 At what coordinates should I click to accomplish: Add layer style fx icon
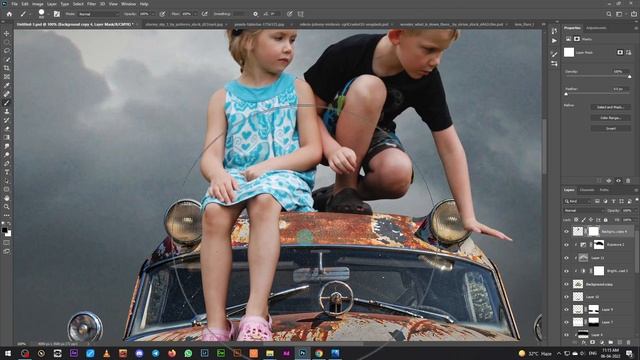point(583,342)
